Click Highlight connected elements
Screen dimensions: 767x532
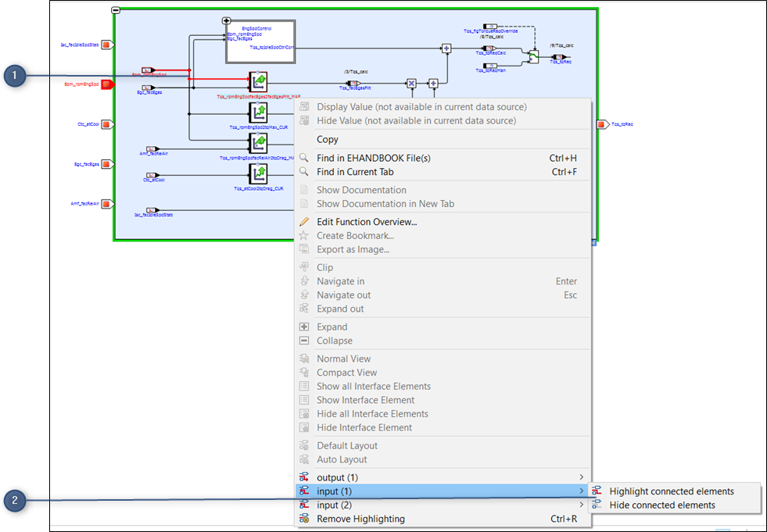click(671, 491)
